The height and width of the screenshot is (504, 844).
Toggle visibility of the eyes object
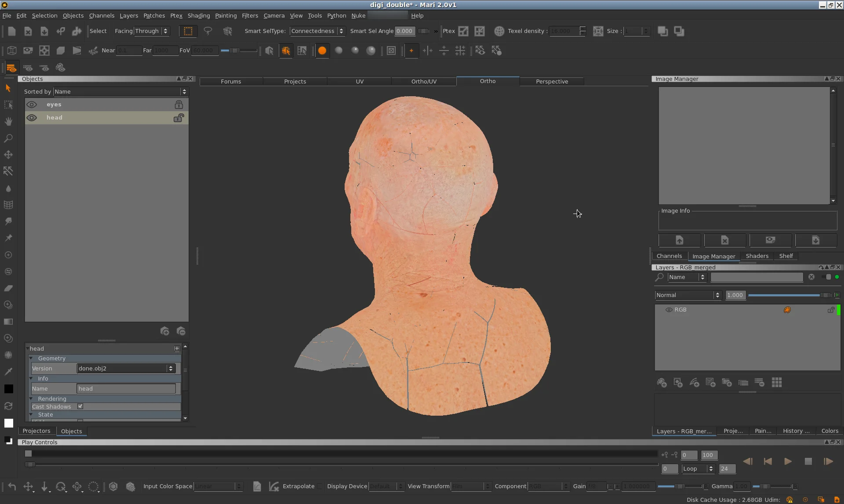click(32, 105)
